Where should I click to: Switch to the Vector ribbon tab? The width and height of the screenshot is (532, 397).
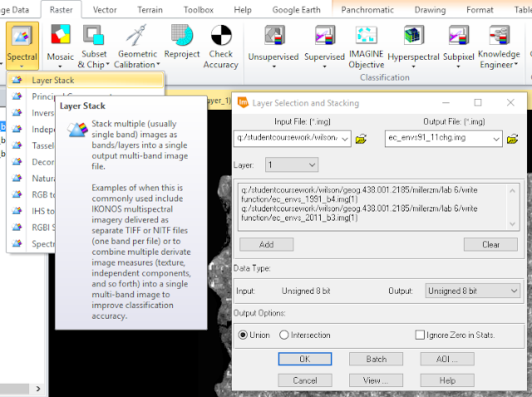tap(105, 10)
